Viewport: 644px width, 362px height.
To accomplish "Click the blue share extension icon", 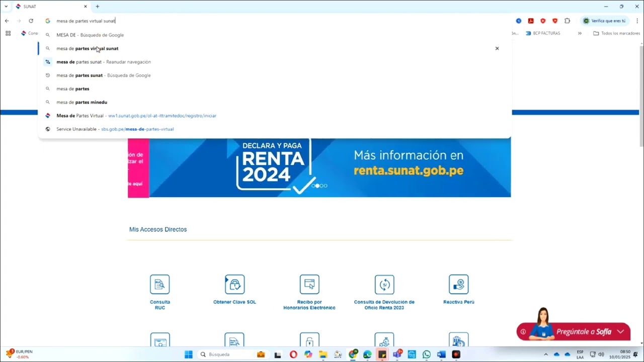I will click(519, 21).
